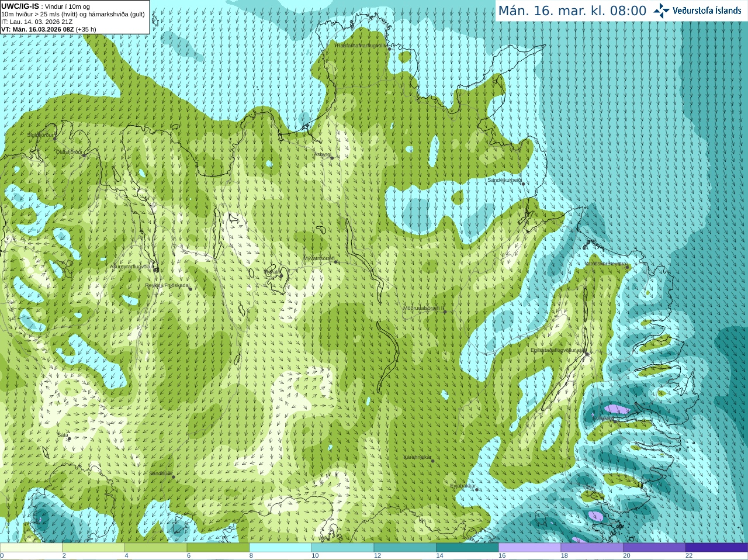Select the 4–6 m/s green legend swatch

[x=155, y=548]
